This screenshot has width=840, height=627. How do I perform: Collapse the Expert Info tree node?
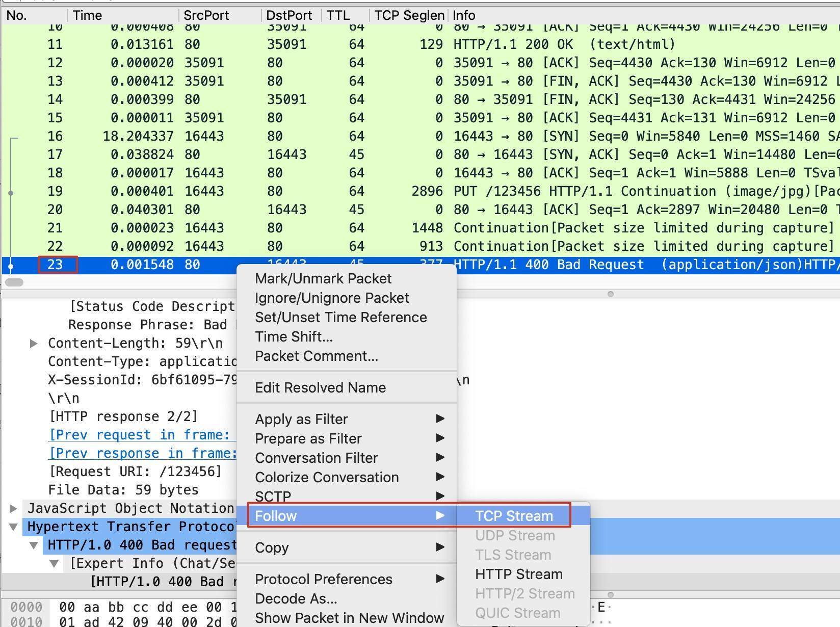click(x=54, y=563)
